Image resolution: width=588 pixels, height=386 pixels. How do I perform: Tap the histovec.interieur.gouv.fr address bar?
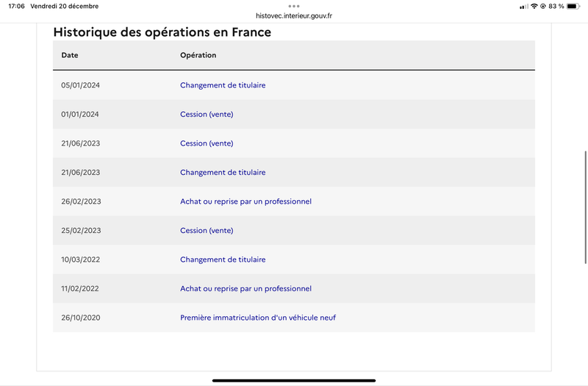click(293, 15)
